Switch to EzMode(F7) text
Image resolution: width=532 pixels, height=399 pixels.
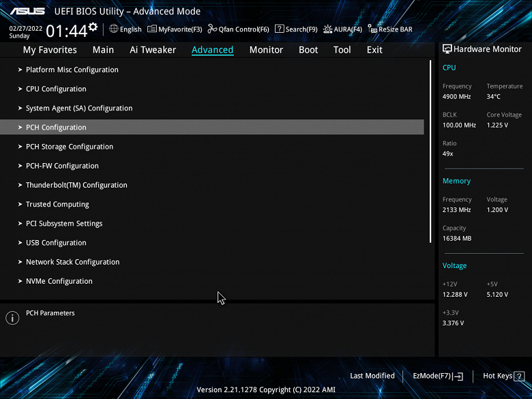pyautogui.click(x=432, y=376)
